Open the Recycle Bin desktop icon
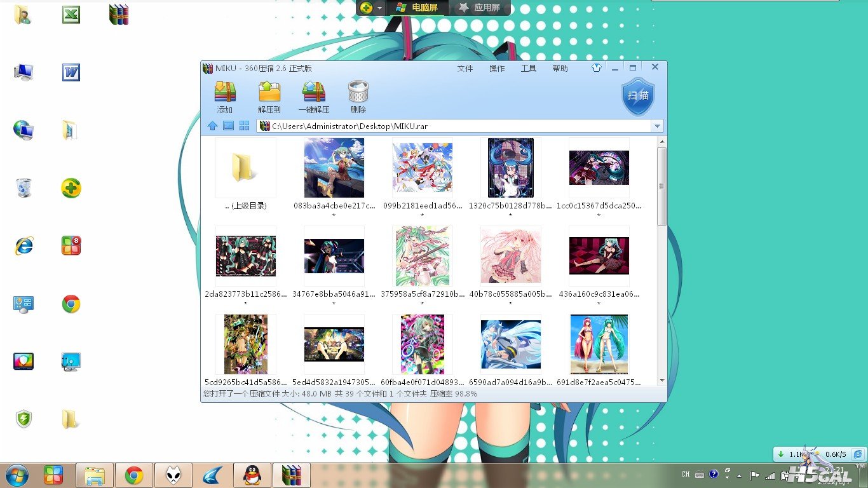This screenshot has width=868, height=488. 23,188
